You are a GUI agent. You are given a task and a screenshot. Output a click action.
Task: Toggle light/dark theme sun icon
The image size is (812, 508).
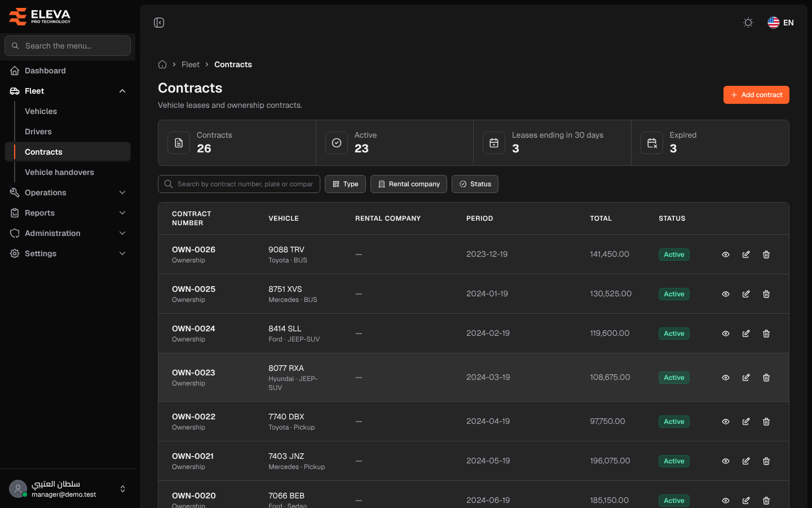coord(748,23)
